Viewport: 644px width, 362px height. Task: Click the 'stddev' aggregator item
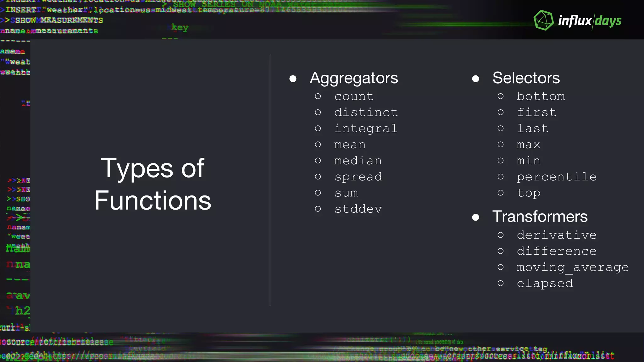click(358, 209)
